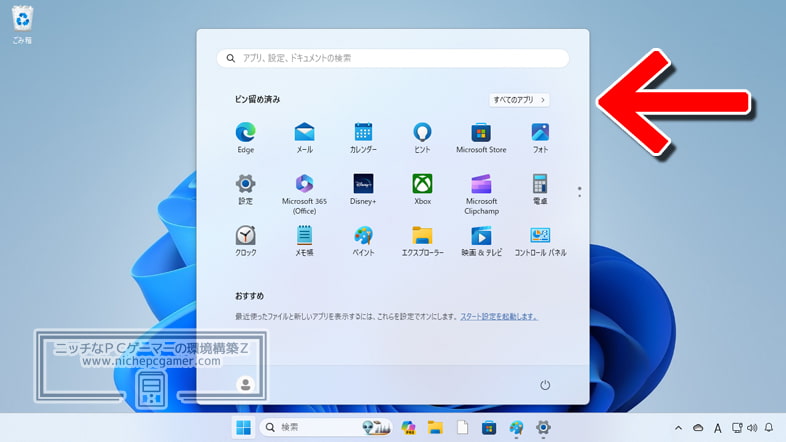
Task: Open the Edge browser from pinned apps
Action: (246, 137)
